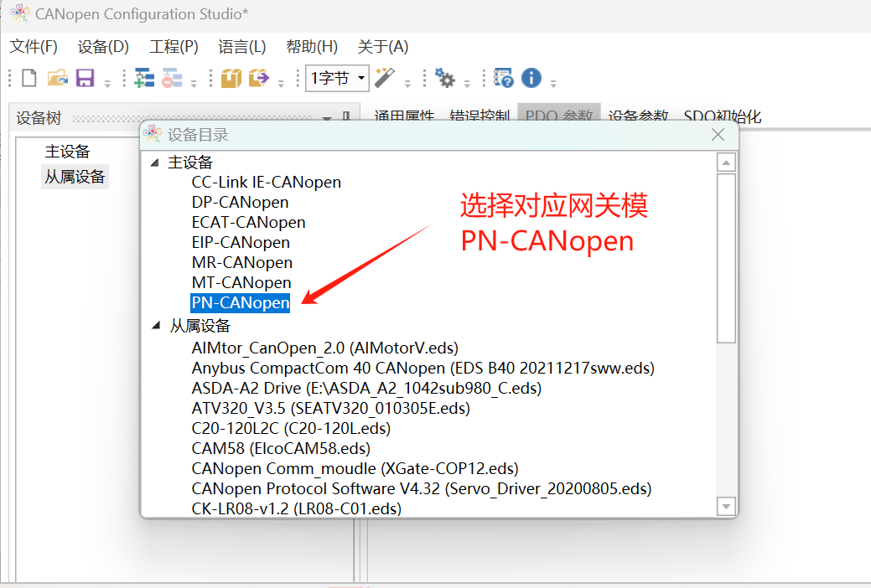The height and width of the screenshot is (588, 871).
Task: Save the project with floppy icon
Action: (85, 78)
